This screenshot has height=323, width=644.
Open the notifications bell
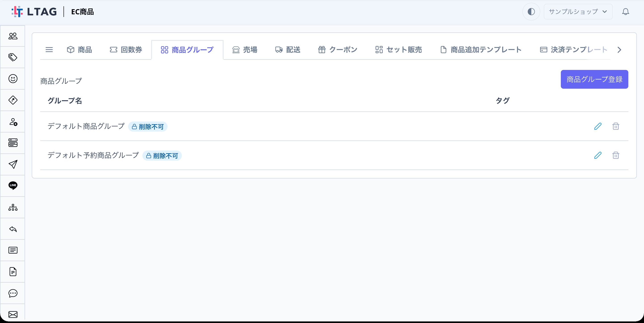[x=625, y=12]
